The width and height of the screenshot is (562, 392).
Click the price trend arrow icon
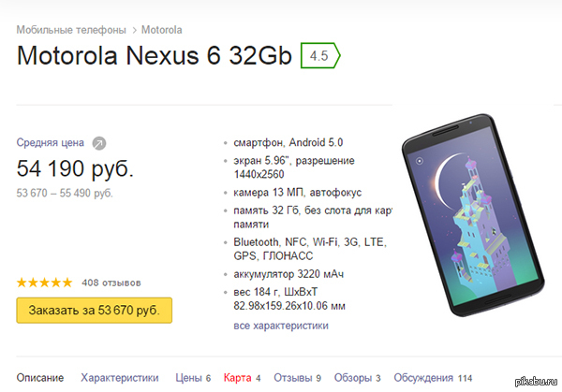click(99, 143)
